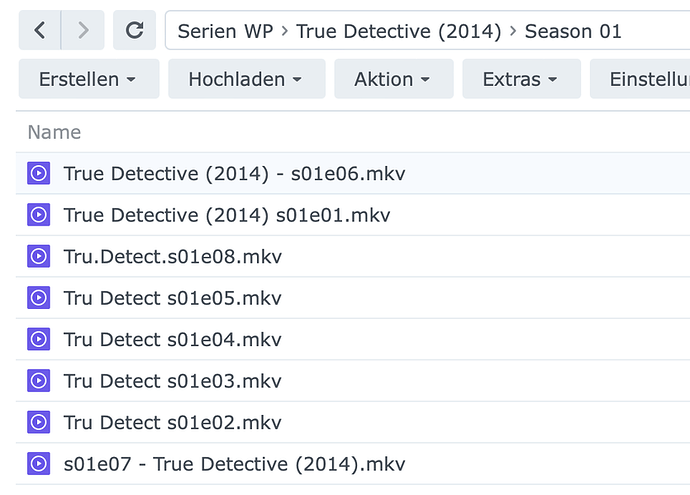This screenshot has width=690, height=495.
Task: Select file Tru Detect s01e04.mkv
Action: pos(172,340)
